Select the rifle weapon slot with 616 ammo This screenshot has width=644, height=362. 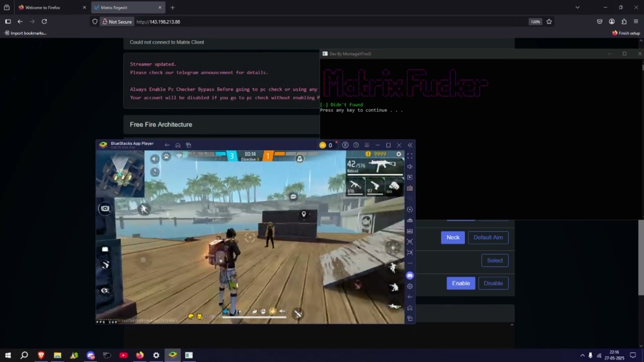click(x=355, y=187)
